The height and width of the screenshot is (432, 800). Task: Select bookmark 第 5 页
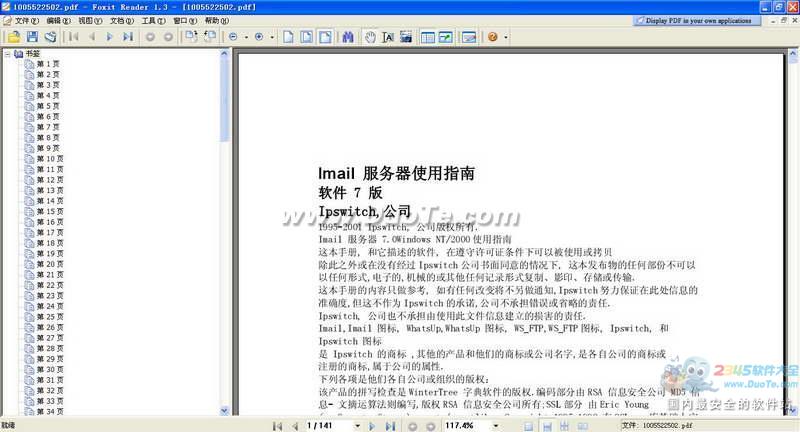coord(47,106)
